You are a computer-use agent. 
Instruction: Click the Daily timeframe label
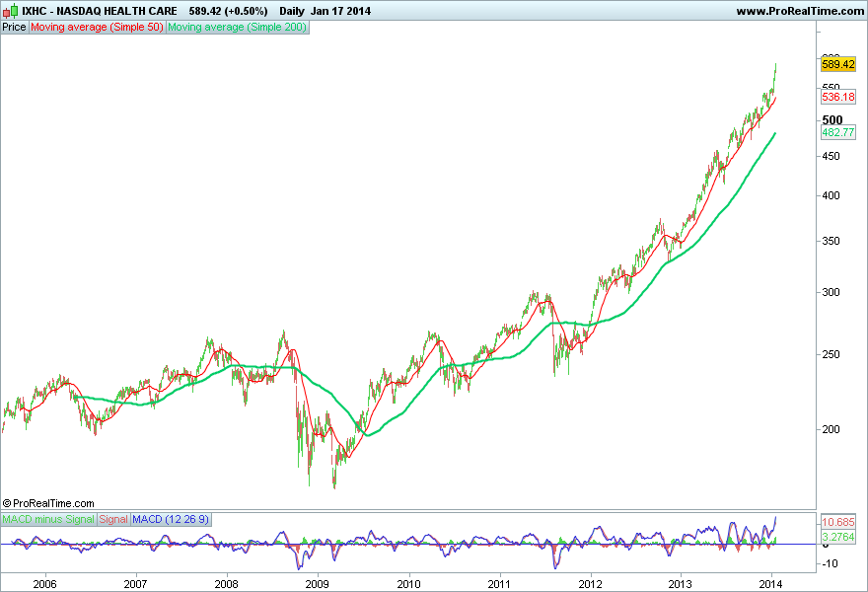point(292,11)
